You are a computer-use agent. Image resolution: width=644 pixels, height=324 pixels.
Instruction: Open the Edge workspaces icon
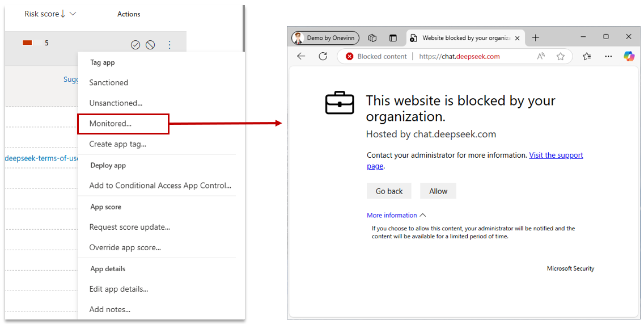(372, 38)
